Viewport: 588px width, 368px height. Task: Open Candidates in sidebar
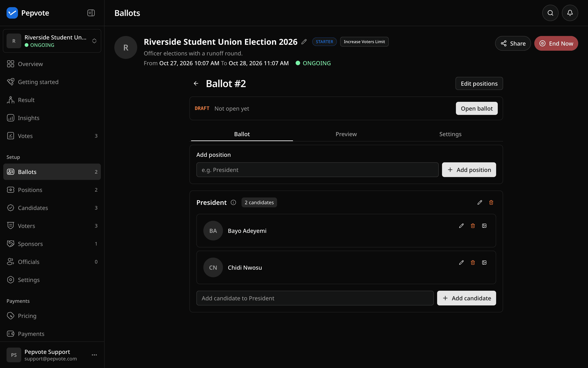[x=52, y=208]
